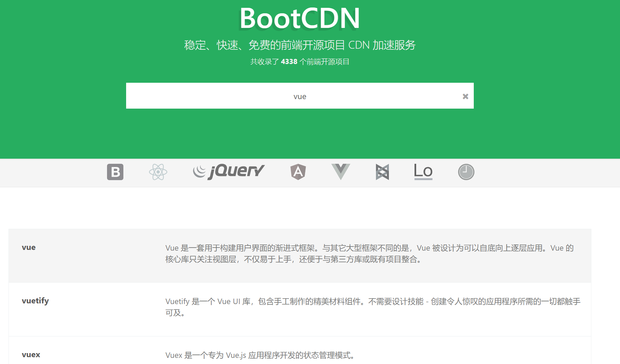The width and height of the screenshot is (620, 364).
Task: Open the jQuery logo shortcut
Action: [229, 172]
